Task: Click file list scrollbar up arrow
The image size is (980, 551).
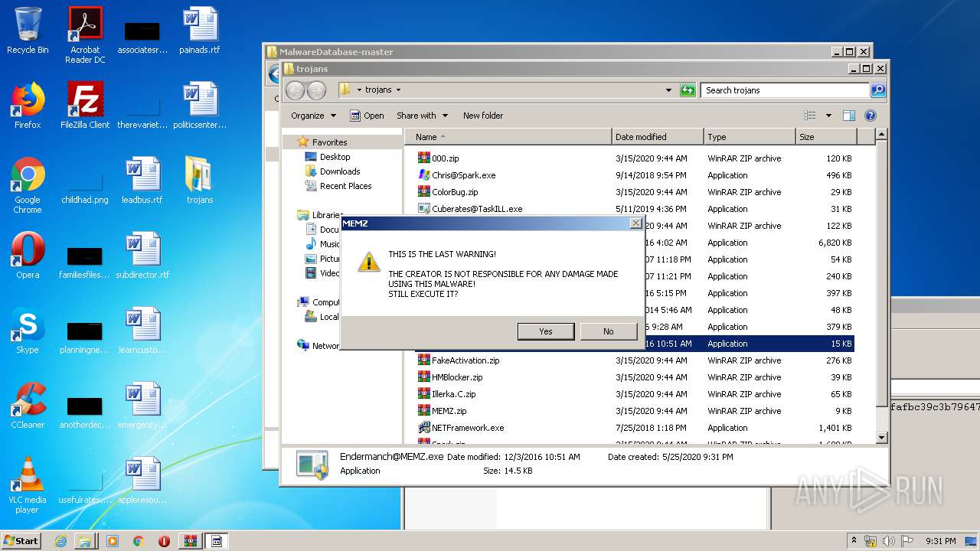Action: [x=881, y=135]
